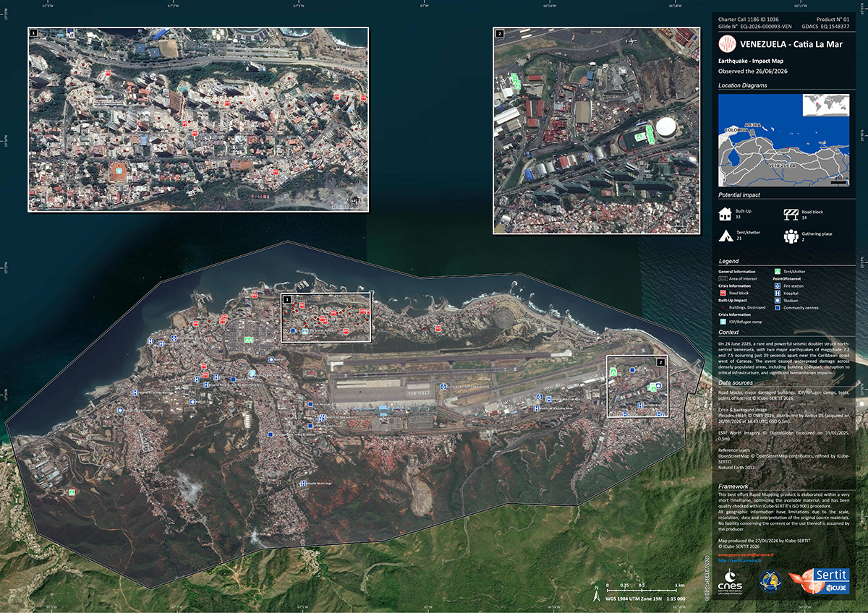Open inset map 2 detail view
Viewport: 868px width, 613px height.
[x=597, y=131]
